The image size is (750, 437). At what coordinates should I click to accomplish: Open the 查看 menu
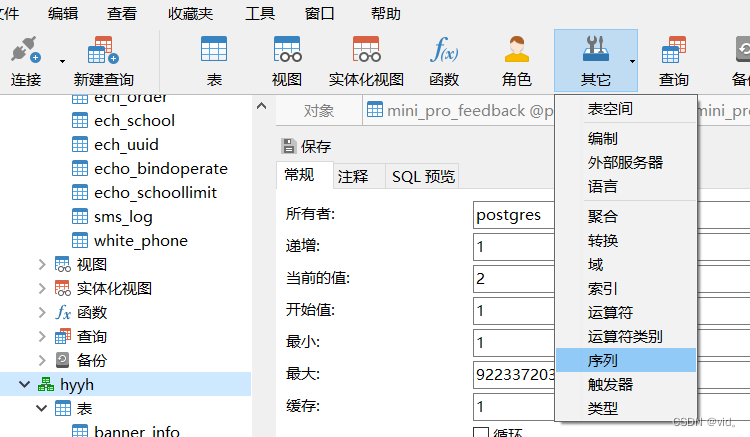(x=121, y=13)
